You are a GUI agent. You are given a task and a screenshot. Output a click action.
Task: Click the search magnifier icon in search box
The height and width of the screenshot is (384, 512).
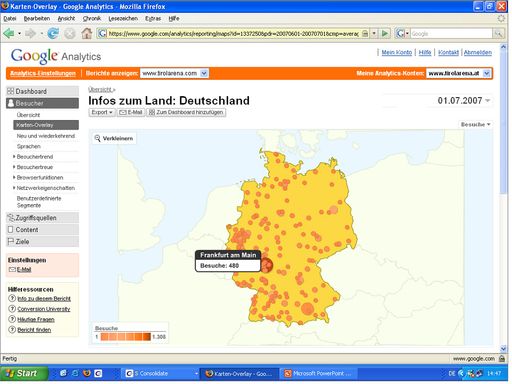(498, 34)
